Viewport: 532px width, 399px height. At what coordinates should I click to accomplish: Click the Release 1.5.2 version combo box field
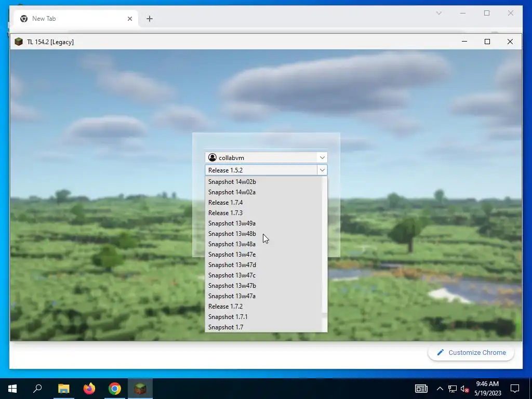(x=266, y=170)
